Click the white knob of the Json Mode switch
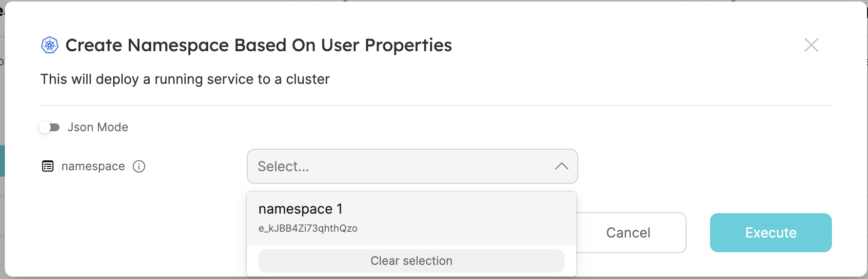The width and height of the screenshot is (868, 279). [x=45, y=127]
